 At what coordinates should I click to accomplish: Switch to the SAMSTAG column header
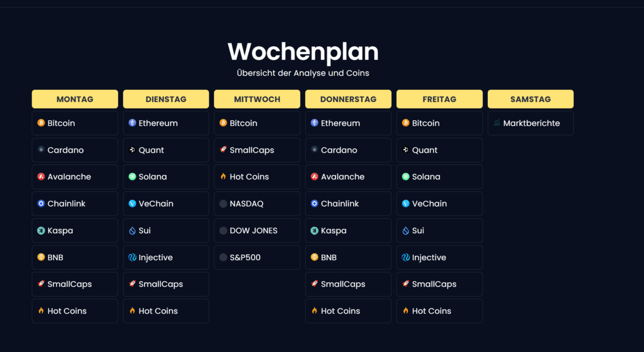click(x=530, y=99)
